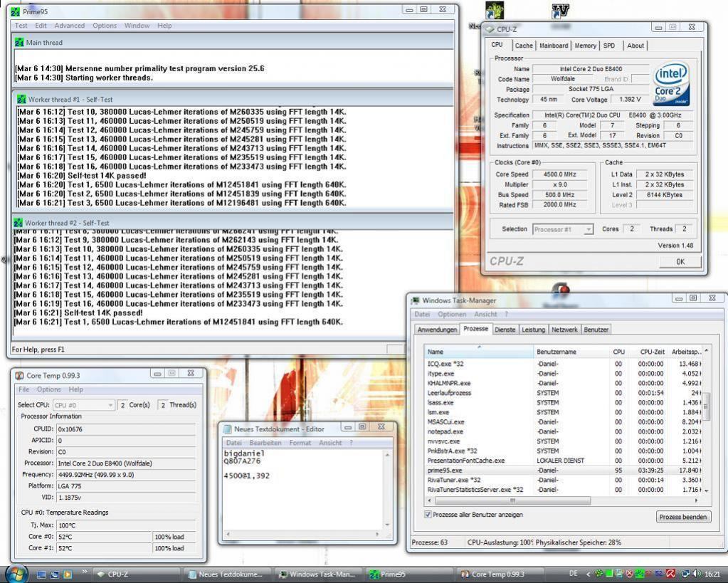Click the Main thread window icon
Viewport: 728px width, 583px height.
pos(19,42)
